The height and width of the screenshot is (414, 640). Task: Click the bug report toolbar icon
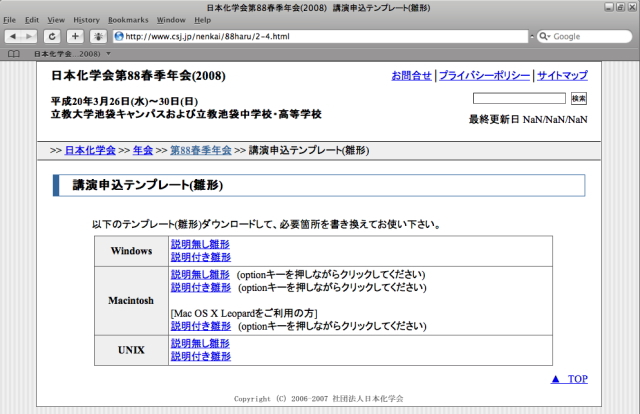(98, 36)
